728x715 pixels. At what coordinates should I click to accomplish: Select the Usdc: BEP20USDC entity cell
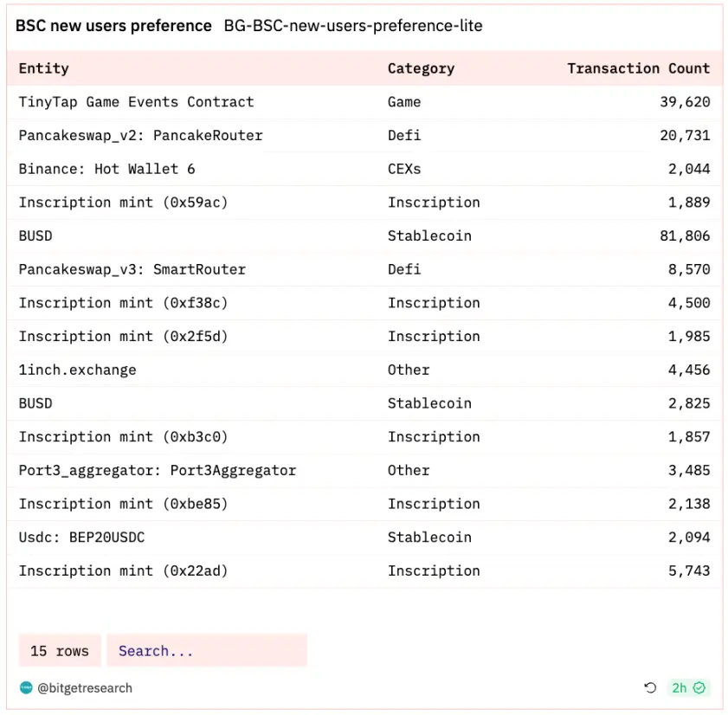[x=82, y=538]
